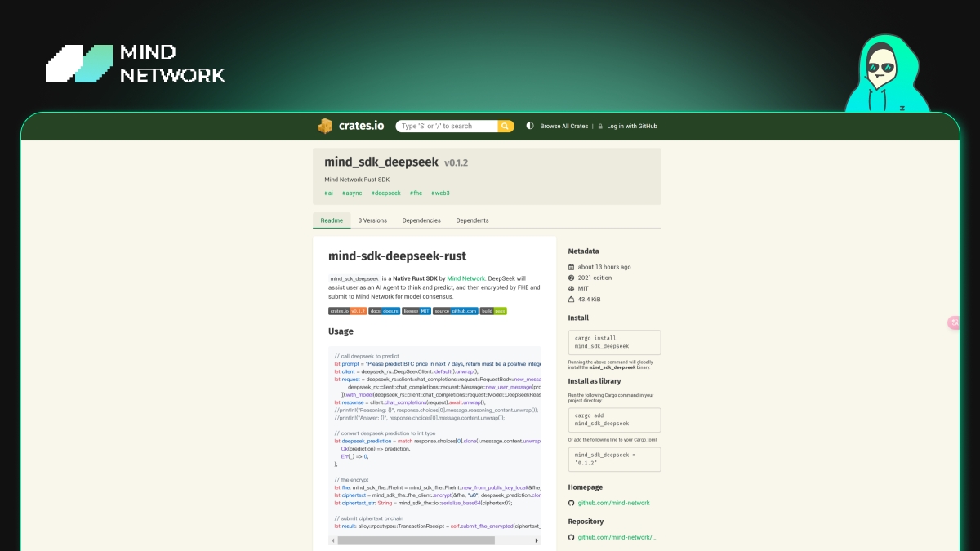Click the weight icon beside 43.4 KiB
This screenshot has height=551, width=980.
(x=572, y=300)
